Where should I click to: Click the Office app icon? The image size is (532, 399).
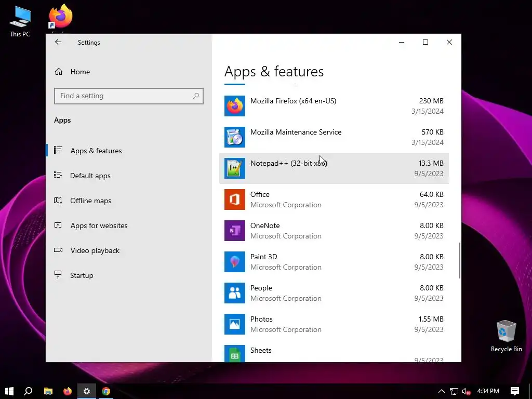tap(234, 199)
